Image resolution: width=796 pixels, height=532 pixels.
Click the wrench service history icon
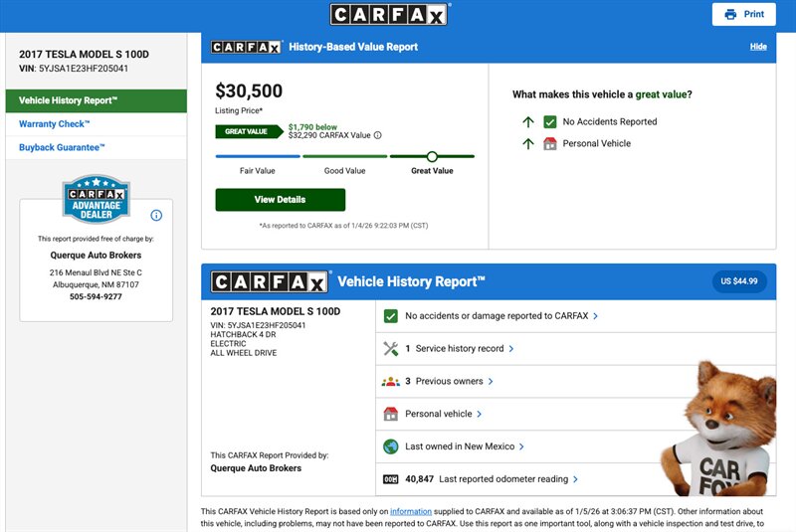390,349
